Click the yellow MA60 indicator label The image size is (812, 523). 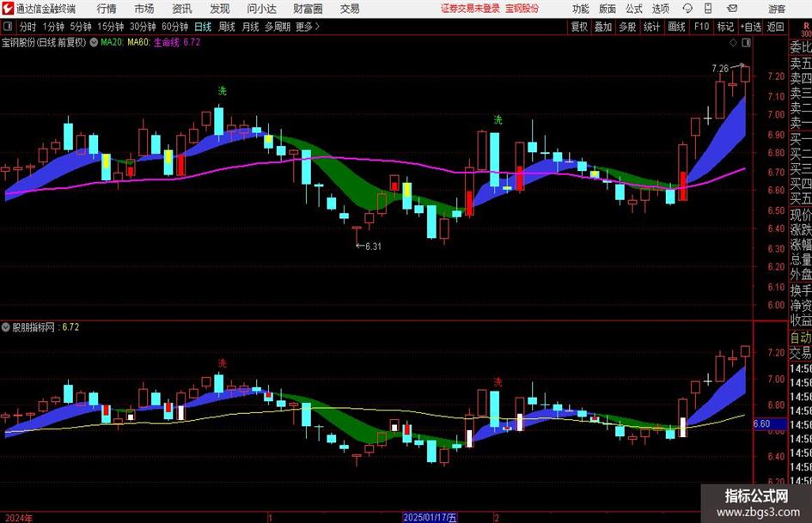(x=139, y=42)
